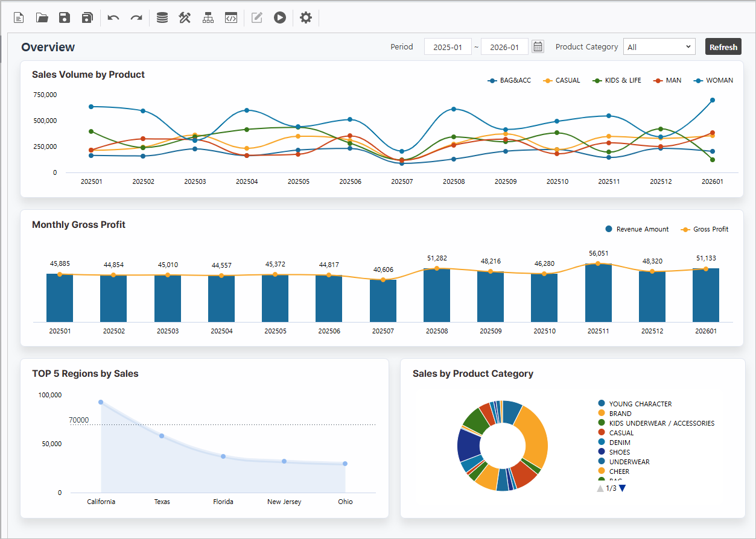This screenshot has width=756, height=539.
Task: Toggle the BRAND category in pie legend
Action: point(620,414)
